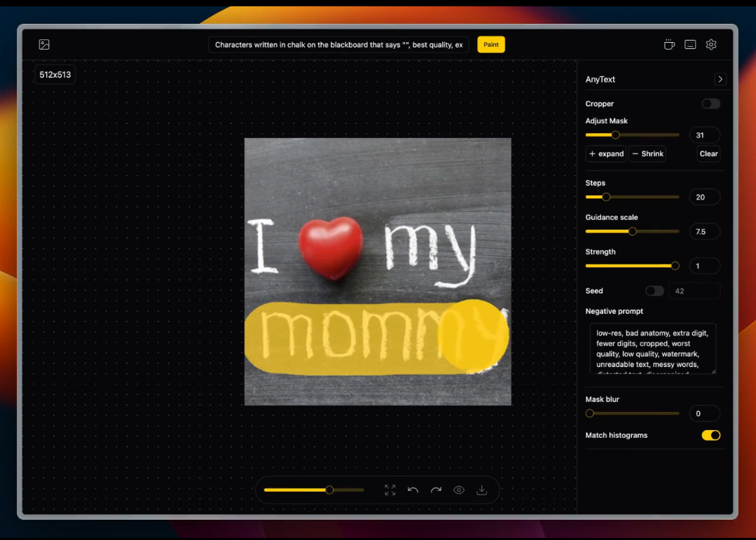Click the upload image icon

point(44,45)
